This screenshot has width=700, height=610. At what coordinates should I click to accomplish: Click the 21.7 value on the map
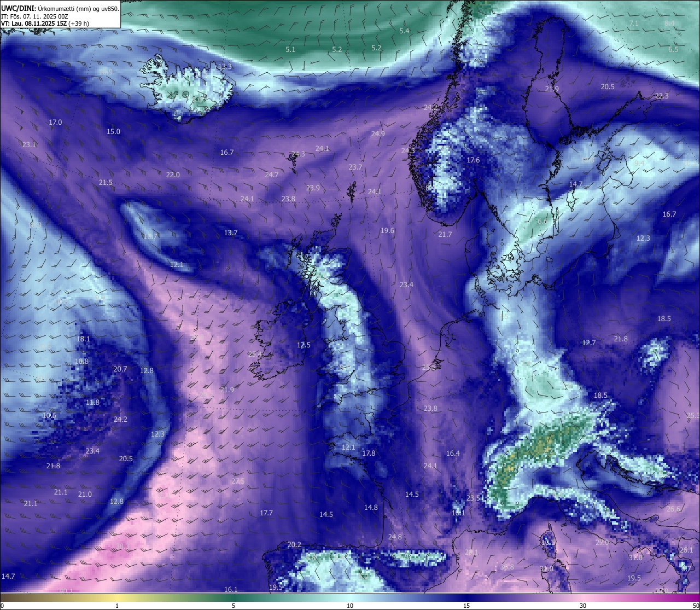tap(445, 235)
